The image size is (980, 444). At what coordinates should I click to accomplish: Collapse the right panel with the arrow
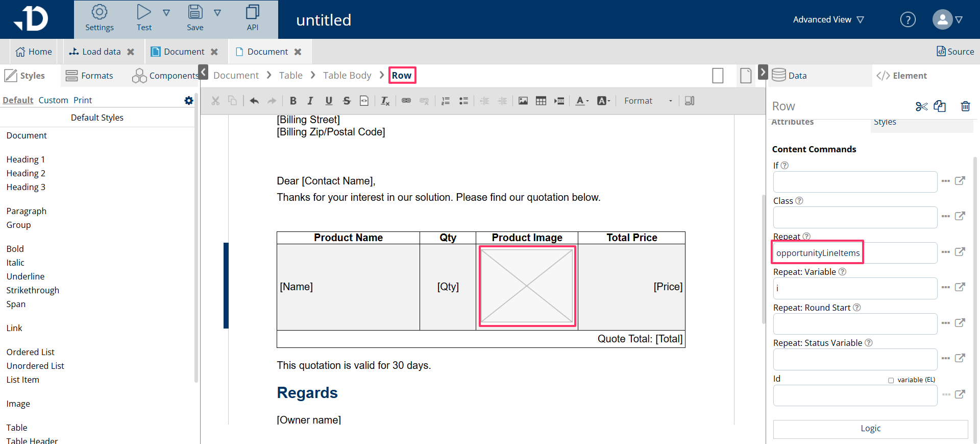pyautogui.click(x=763, y=72)
